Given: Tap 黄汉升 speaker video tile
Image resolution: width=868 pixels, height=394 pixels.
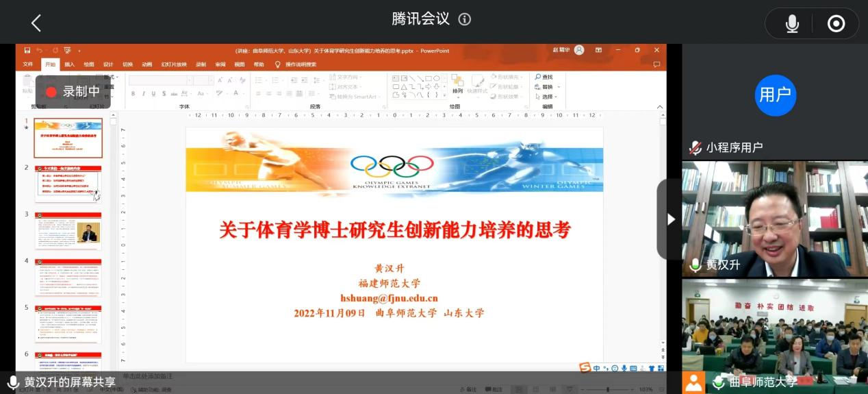Looking at the screenshot, I should [x=774, y=219].
